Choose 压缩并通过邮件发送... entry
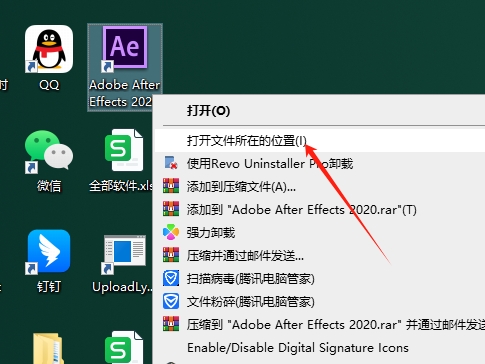This screenshot has height=364, width=485. click(x=320, y=256)
